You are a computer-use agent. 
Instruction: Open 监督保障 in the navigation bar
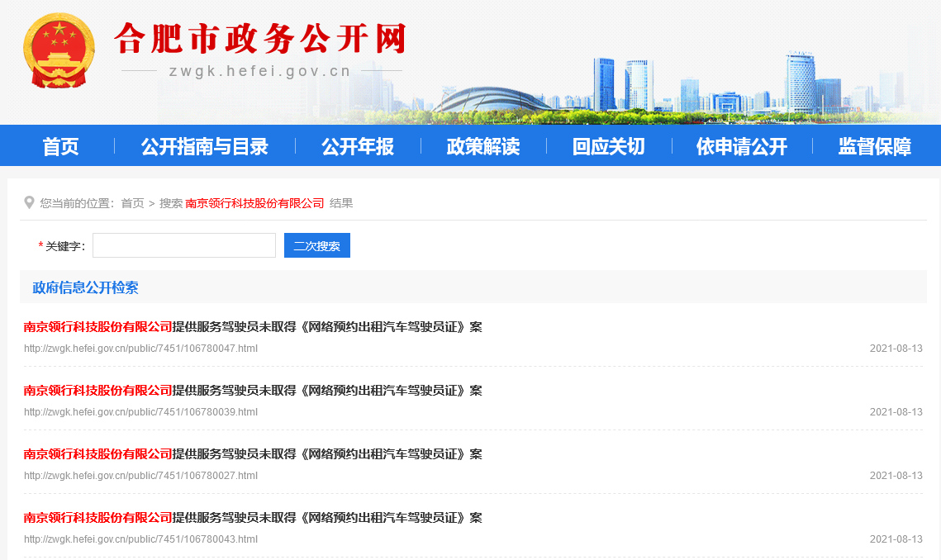click(874, 146)
